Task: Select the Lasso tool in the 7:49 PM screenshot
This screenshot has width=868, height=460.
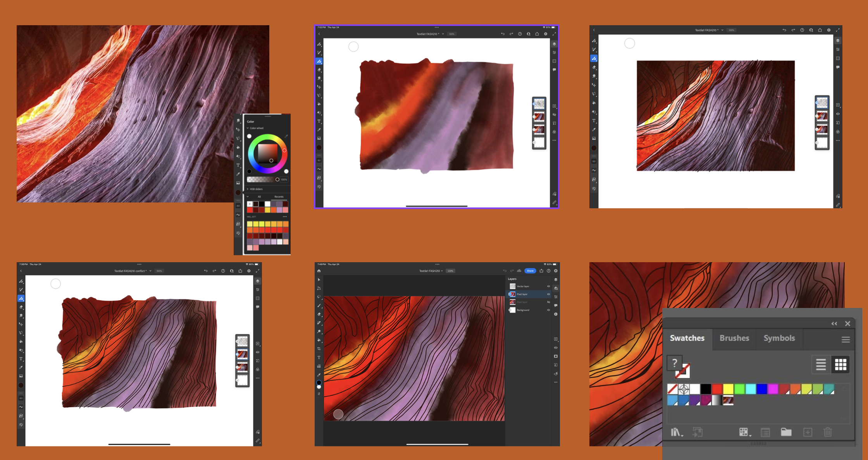Action: 319,297
